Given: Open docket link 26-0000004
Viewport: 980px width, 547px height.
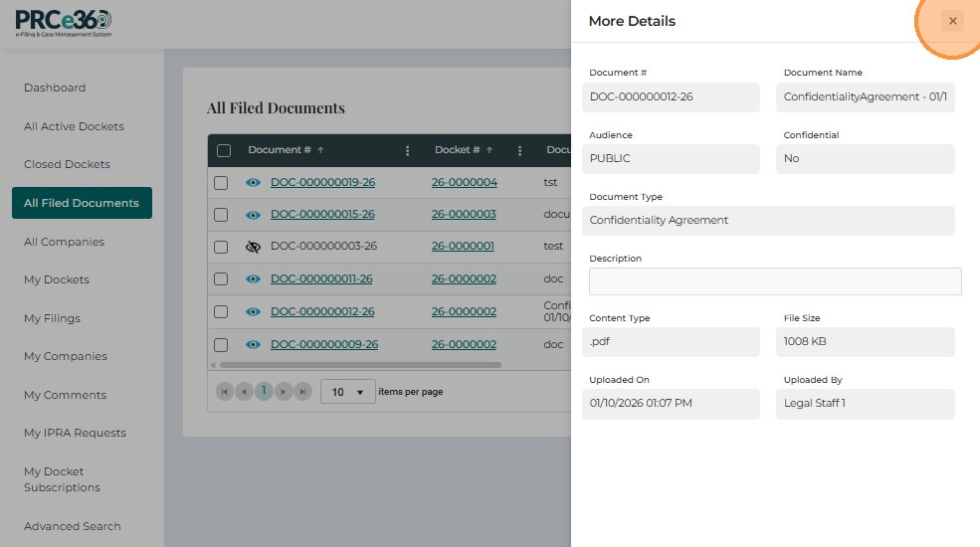Looking at the screenshot, I should (465, 182).
